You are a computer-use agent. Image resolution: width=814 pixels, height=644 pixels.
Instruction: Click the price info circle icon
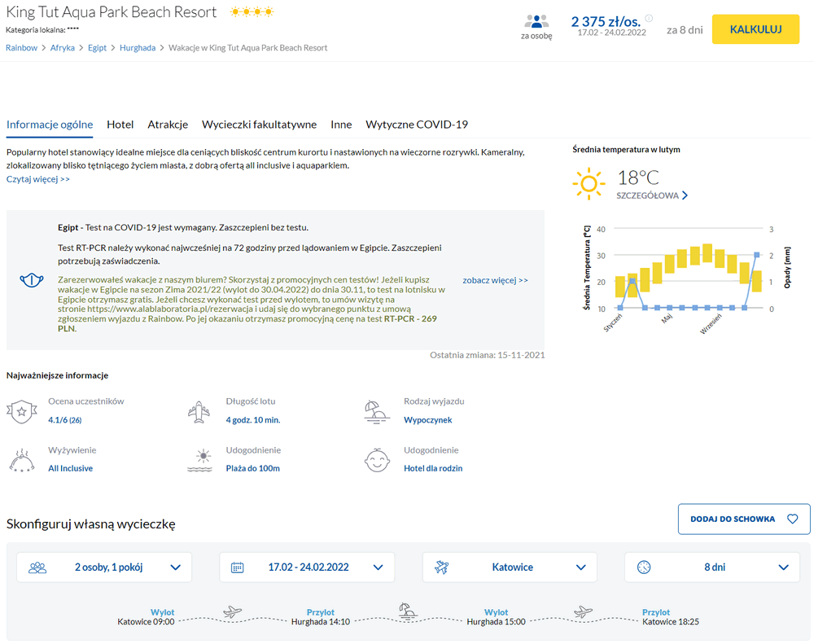tap(649, 18)
